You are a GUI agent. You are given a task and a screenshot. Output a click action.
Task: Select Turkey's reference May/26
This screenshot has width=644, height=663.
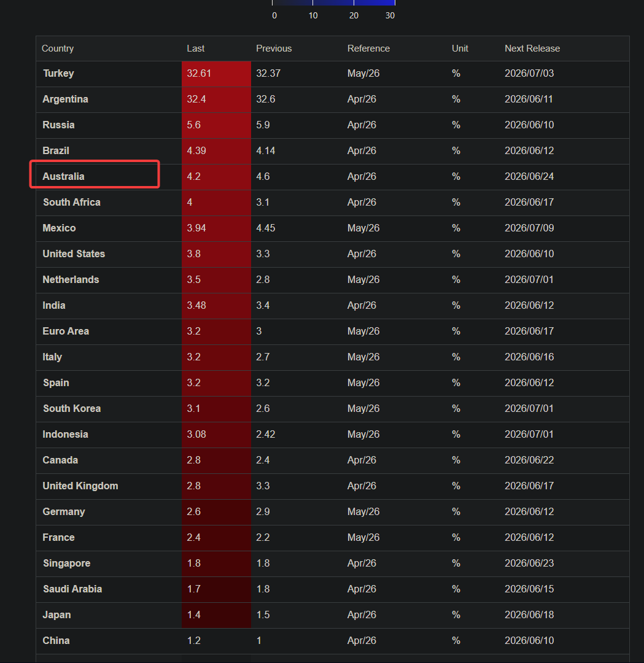(x=363, y=74)
